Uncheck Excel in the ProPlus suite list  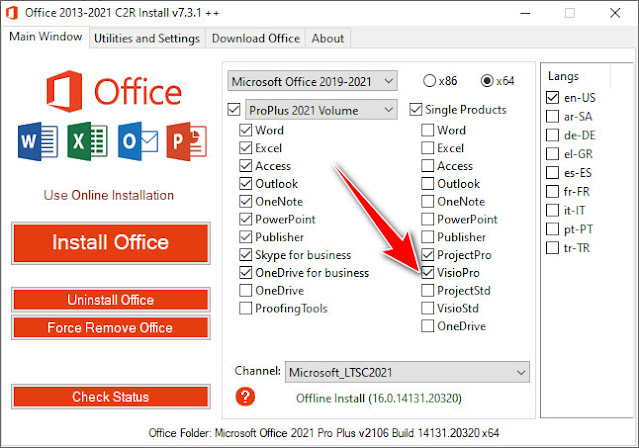(x=245, y=148)
